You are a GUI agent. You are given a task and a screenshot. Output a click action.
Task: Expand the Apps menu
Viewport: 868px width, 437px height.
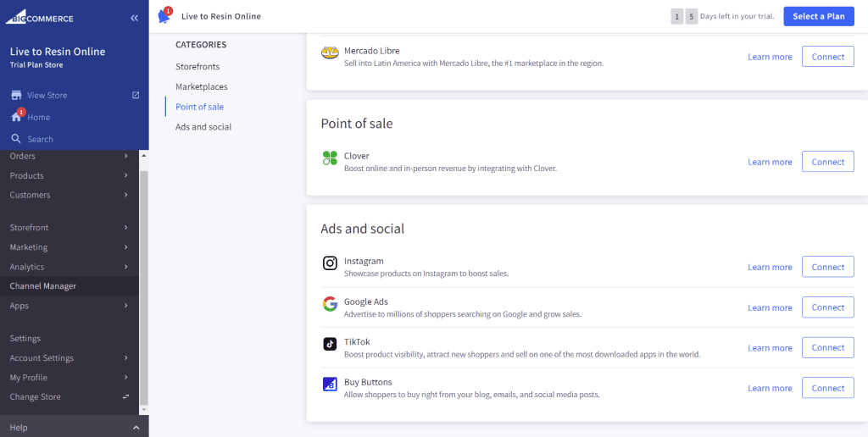126,306
